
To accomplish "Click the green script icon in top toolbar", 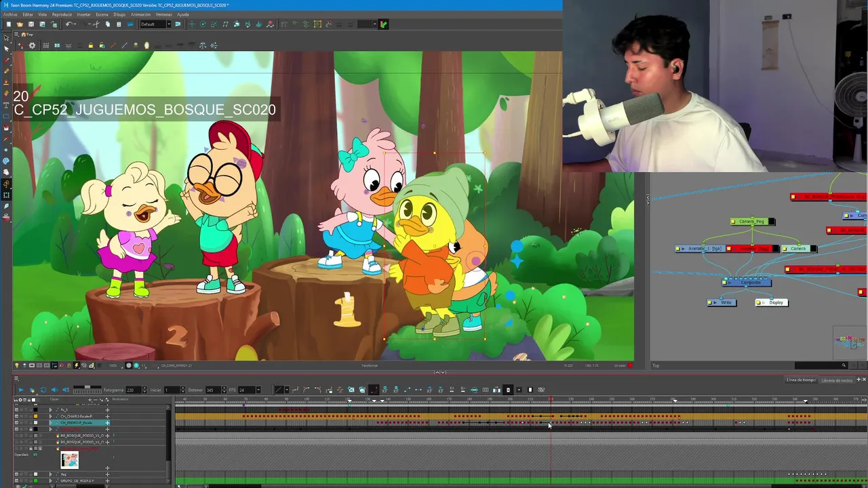I will tap(383, 24).
